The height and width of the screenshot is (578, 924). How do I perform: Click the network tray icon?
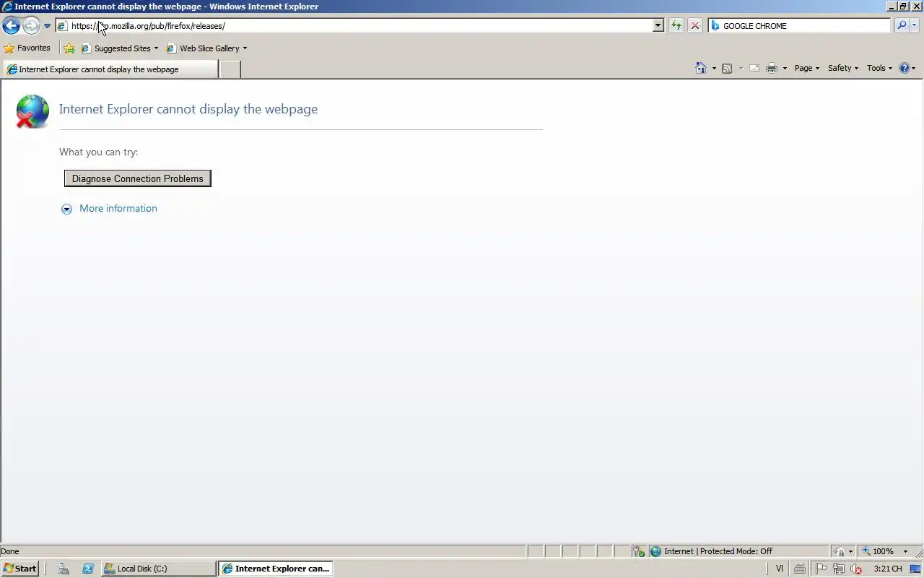tap(838, 569)
